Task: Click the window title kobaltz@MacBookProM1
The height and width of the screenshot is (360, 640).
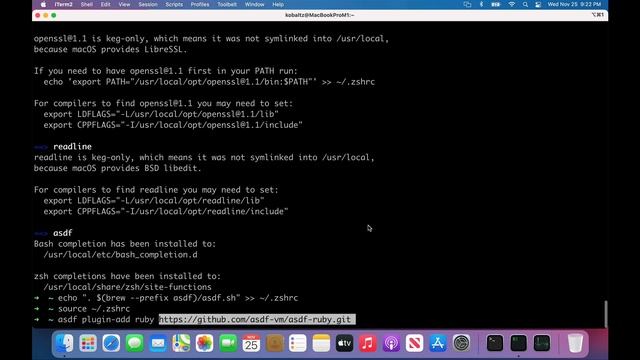Action: (320, 15)
